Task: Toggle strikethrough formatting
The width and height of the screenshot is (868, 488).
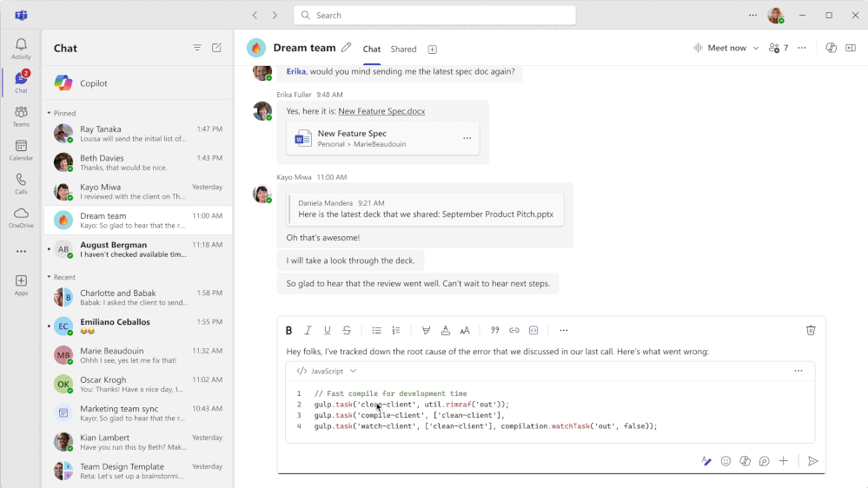Action: (x=347, y=330)
